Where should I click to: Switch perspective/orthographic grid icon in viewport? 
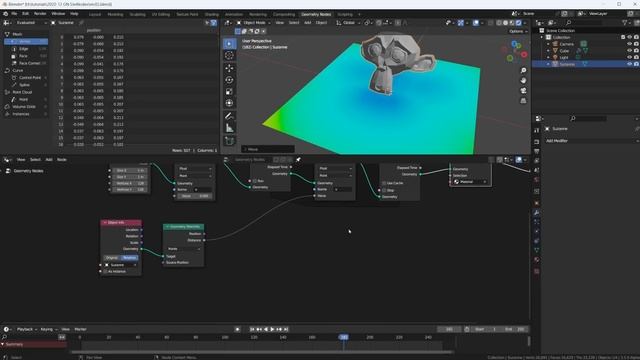click(x=523, y=100)
